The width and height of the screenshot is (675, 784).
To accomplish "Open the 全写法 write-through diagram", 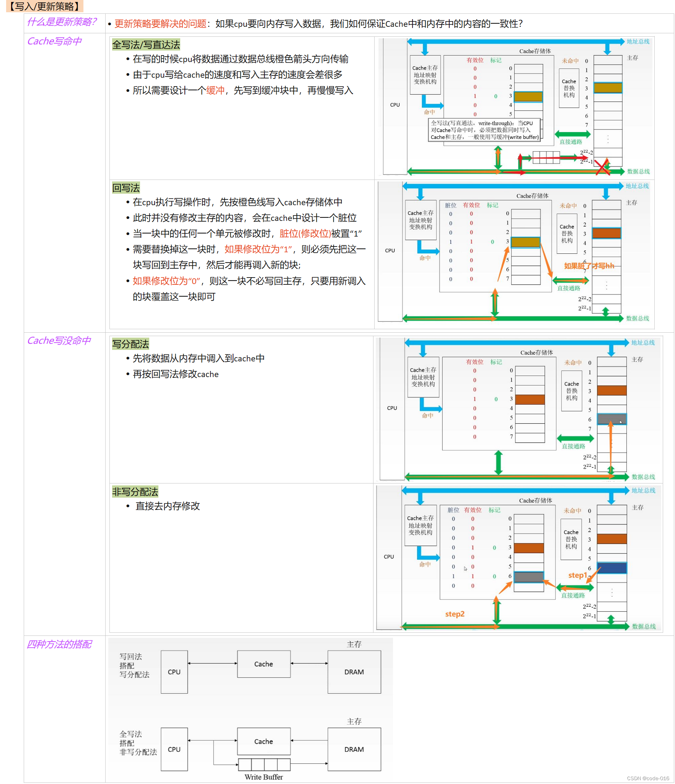I will 516,106.
